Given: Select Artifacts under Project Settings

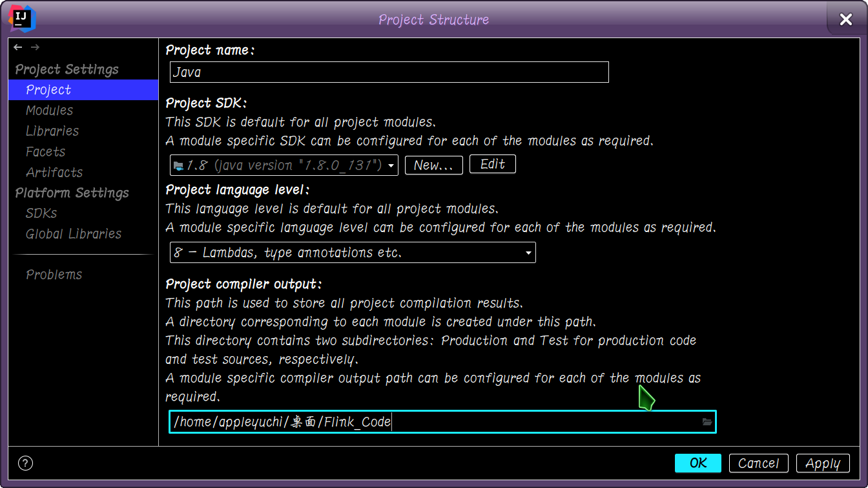Looking at the screenshot, I should pyautogui.click(x=54, y=173).
